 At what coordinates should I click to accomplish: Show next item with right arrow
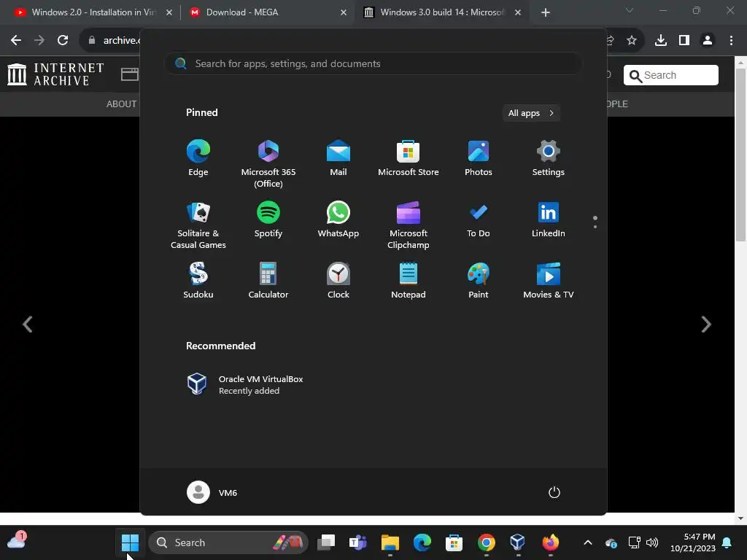pyautogui.click(x=706, y=324)
